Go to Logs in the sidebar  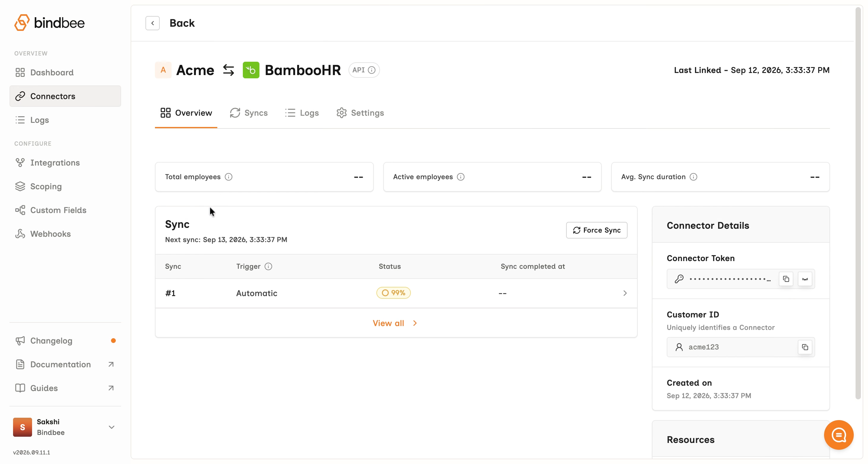[x=65, y=120]
